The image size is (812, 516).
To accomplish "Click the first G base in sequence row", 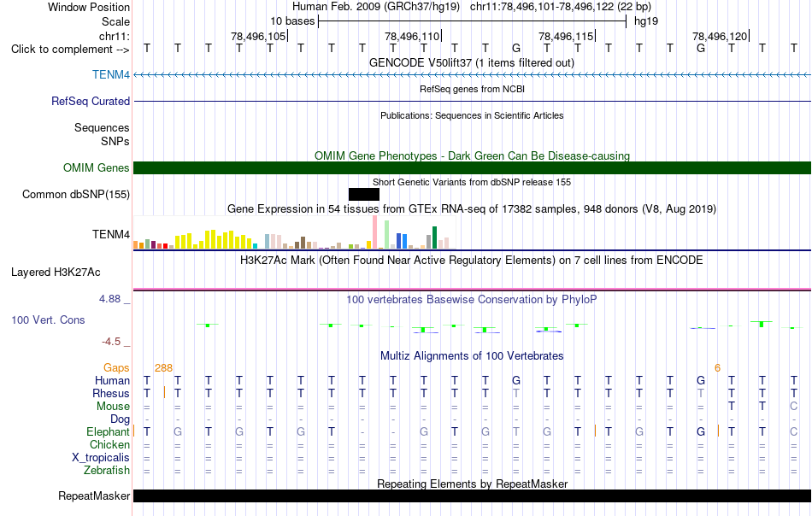I will 515,49.
